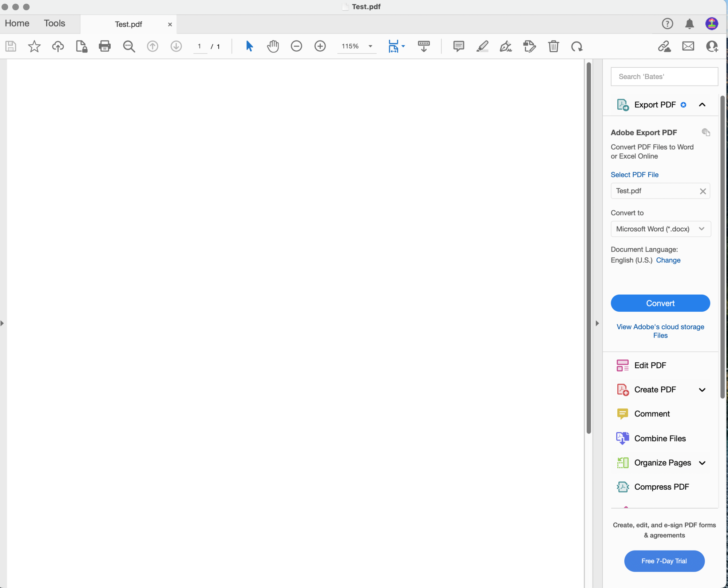Screen dimensions: 728x588
Task: Select the Hand pan tool
Action: pos(273,46)
